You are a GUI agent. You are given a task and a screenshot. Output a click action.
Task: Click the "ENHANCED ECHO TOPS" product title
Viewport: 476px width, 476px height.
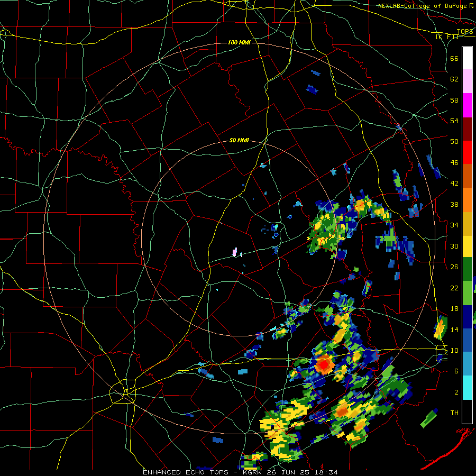point(186,472)
